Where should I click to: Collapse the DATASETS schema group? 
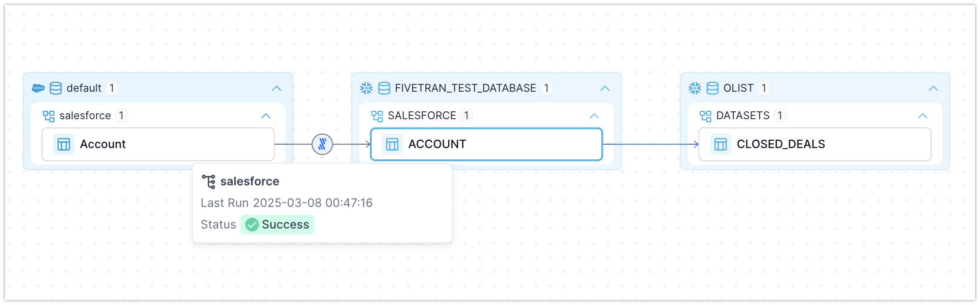[x=922, y=116]
